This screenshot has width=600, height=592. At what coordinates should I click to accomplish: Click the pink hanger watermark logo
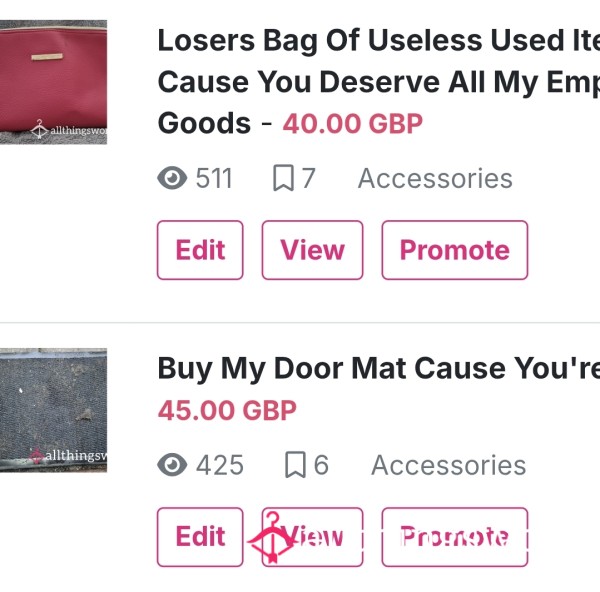click(x=271, y=537)
